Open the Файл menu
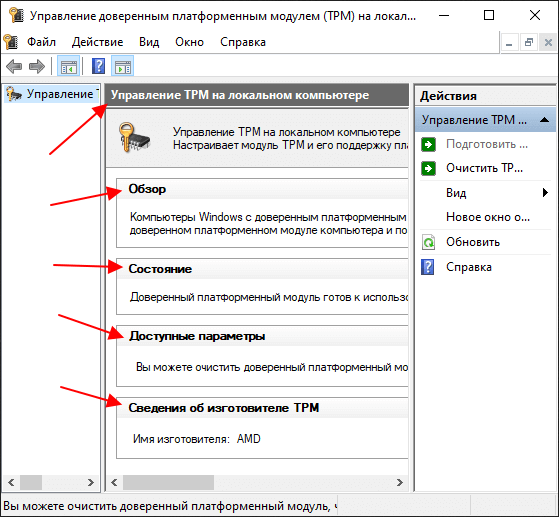 click(x=41, y=42)
